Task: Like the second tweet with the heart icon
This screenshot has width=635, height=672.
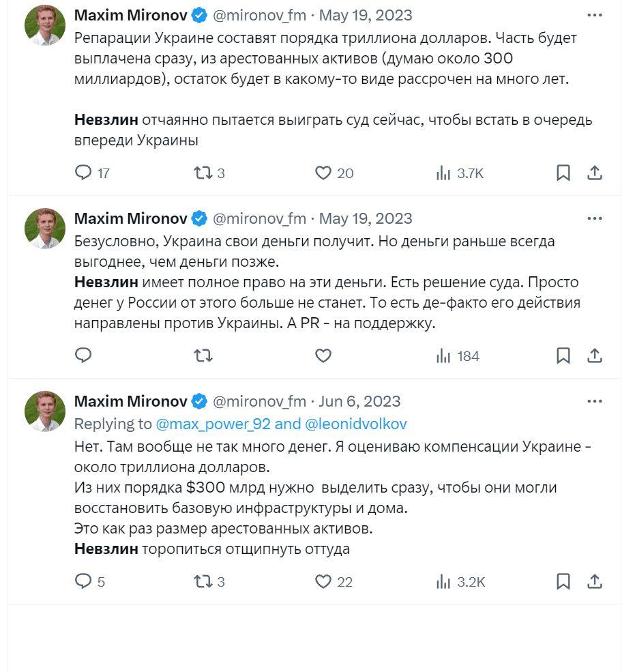Action: click(x=322, y=355)
